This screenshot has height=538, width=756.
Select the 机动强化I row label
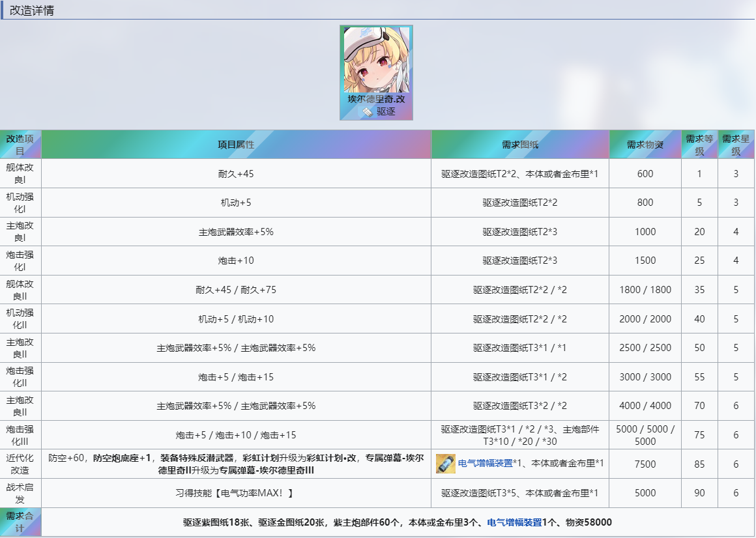[20, 203]
